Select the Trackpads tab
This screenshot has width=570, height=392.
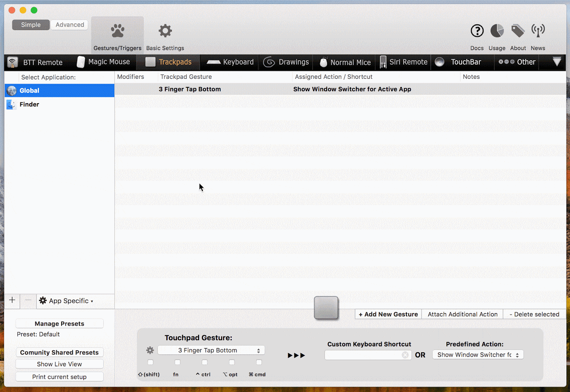pos(168,62)
